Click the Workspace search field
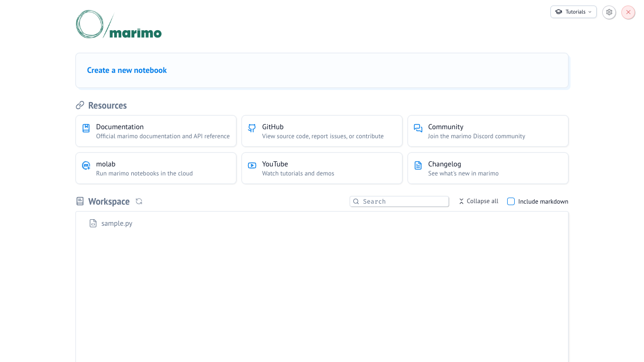Viewport: 644px width, 362px height. coord(399,202)
